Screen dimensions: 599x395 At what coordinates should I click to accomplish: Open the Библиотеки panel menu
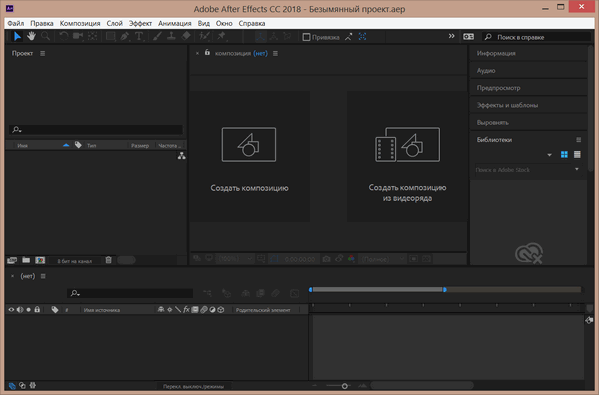click(578, 140)
